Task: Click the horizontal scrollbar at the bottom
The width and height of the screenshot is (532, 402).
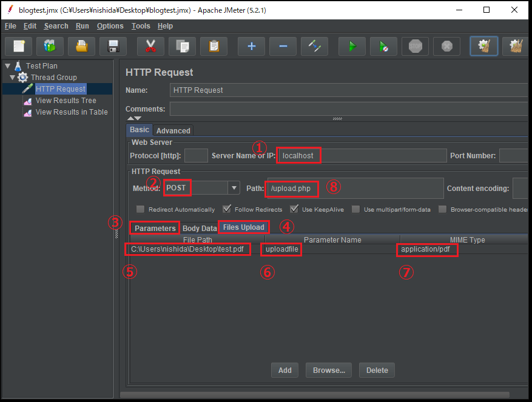Action: 315,395
